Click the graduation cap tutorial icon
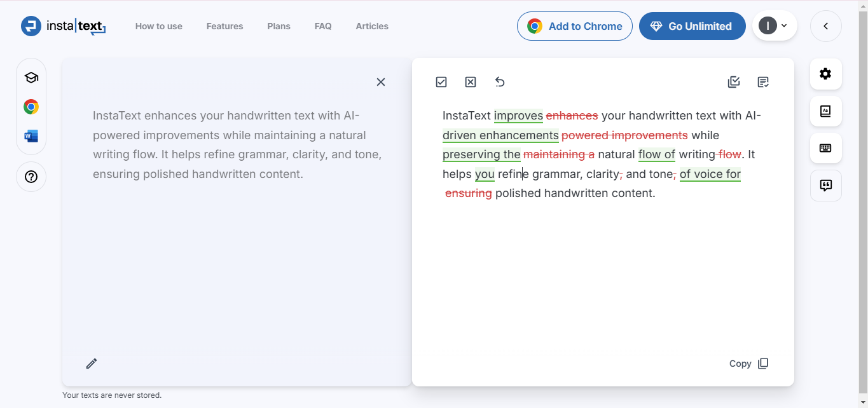Image resolution: width=868 pixels, height=408 pixels. [x=31, y=78]
